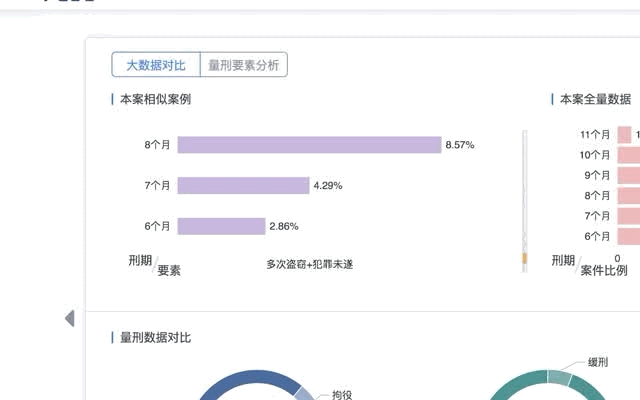Select the 11个月 pink bar
Viewport: 640px width, 400px height.
click(624, 135)
